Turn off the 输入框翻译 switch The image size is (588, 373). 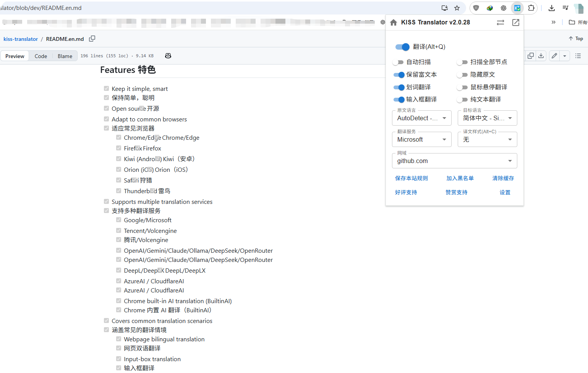[x=399, y=100]
